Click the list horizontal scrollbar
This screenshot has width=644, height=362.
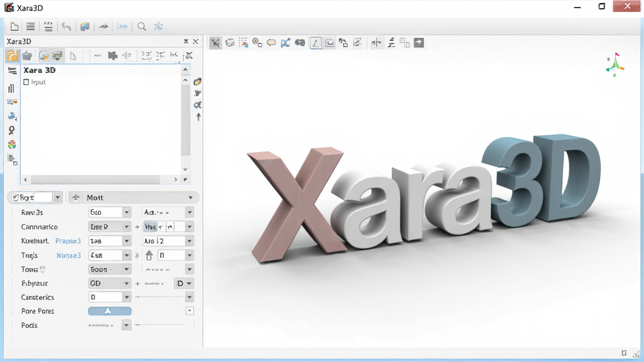(96, 179)
